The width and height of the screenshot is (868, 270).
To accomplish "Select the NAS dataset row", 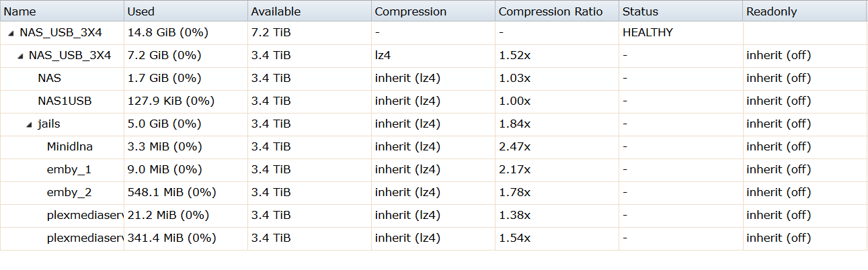I will pyautogui.click(x=49, y=78).
